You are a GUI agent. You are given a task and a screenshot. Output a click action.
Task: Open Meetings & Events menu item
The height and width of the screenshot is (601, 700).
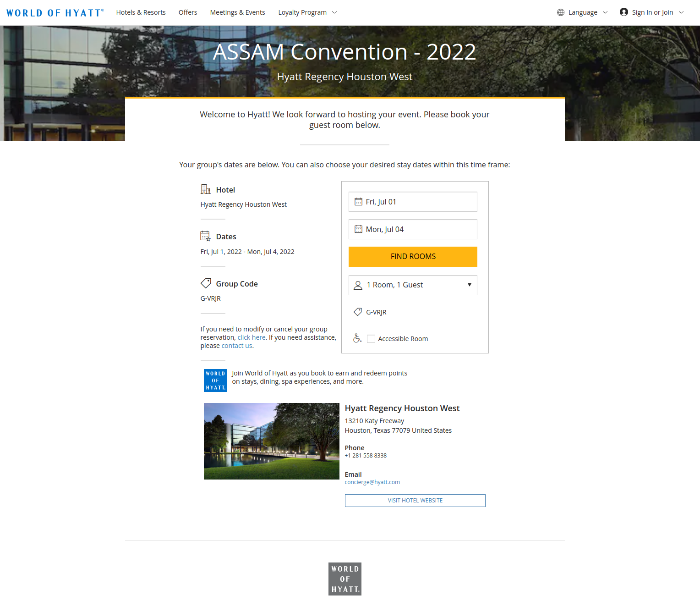238,12
